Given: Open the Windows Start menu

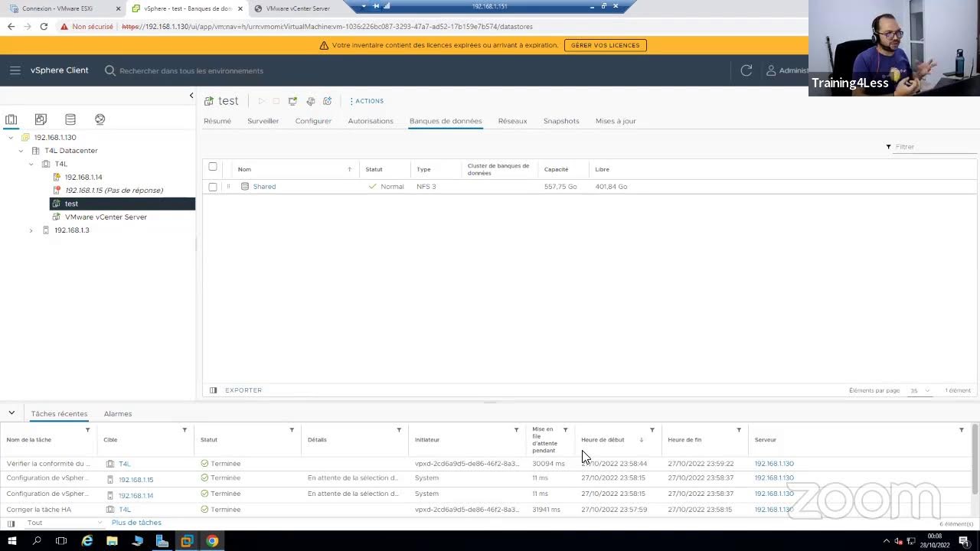Looking at the screenshot, I should click(x=12, y=541).
